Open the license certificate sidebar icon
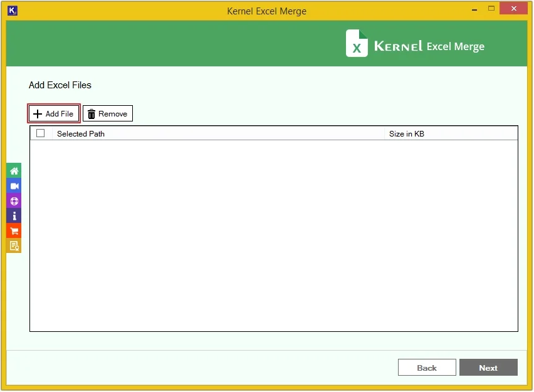This screenshot has height=392, width=534. [x=14, y=245]
